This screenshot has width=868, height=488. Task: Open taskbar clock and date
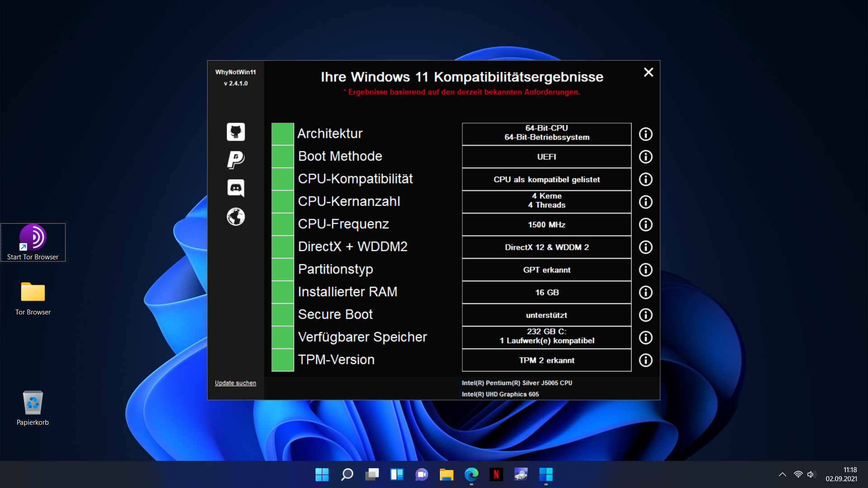pos(841,474)
